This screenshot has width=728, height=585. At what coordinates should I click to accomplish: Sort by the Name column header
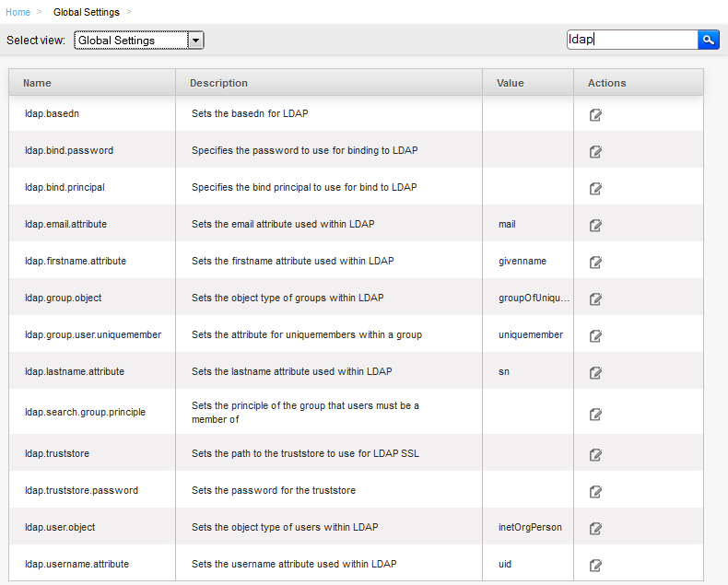click(x=37, y=83)
